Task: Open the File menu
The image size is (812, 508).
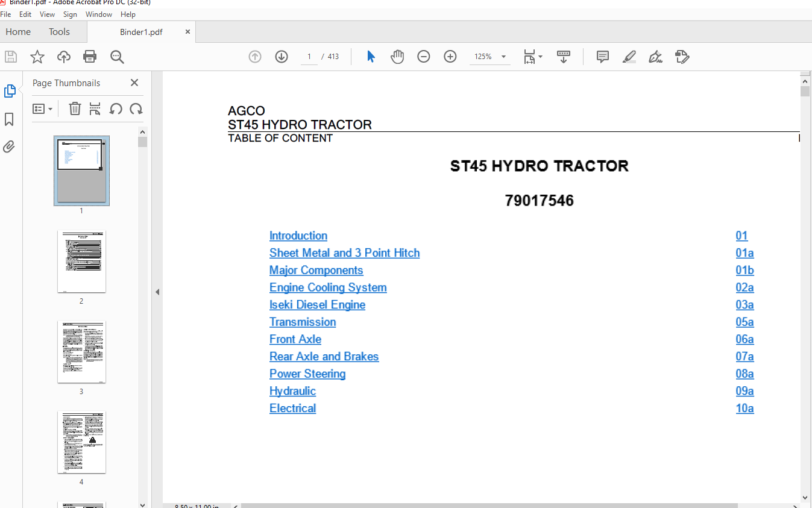Action: pos(6,14)
